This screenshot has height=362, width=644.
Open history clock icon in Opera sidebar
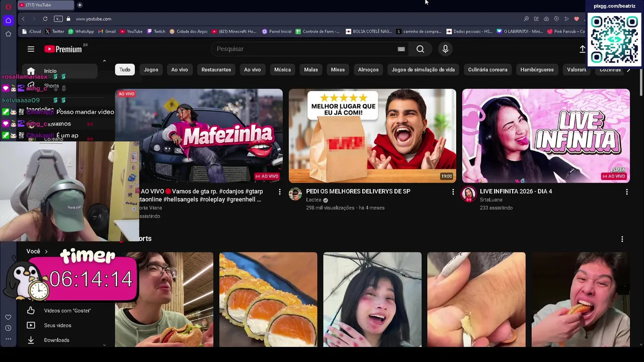(8, 328)
